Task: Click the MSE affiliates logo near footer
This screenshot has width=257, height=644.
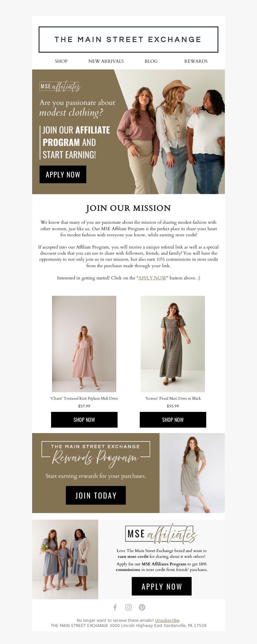Action: [161, 534]
